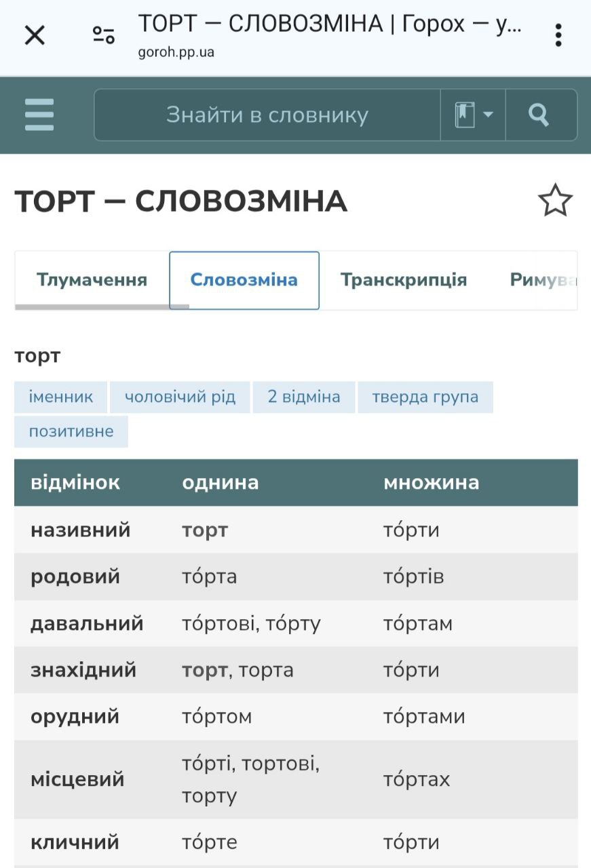This screenshot has width=591, height=868.
Task: Open site settings icon beside the URL
Action: click(104, 35)
